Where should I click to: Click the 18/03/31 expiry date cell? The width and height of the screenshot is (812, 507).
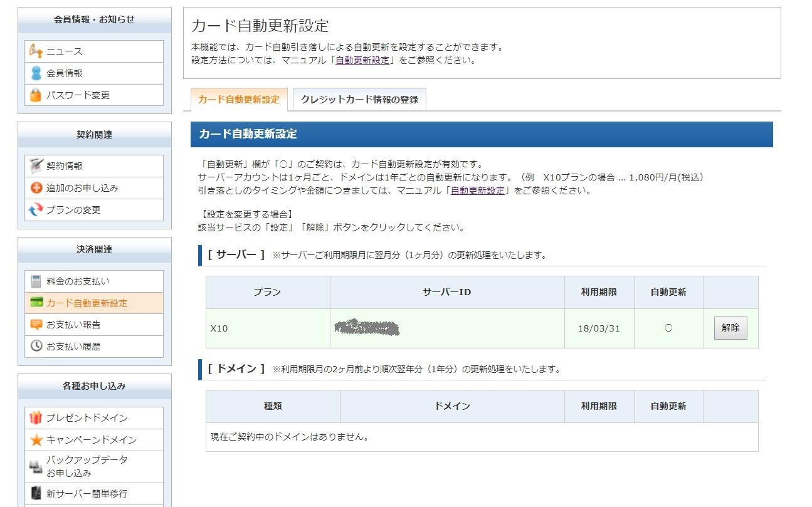(599, 328)
